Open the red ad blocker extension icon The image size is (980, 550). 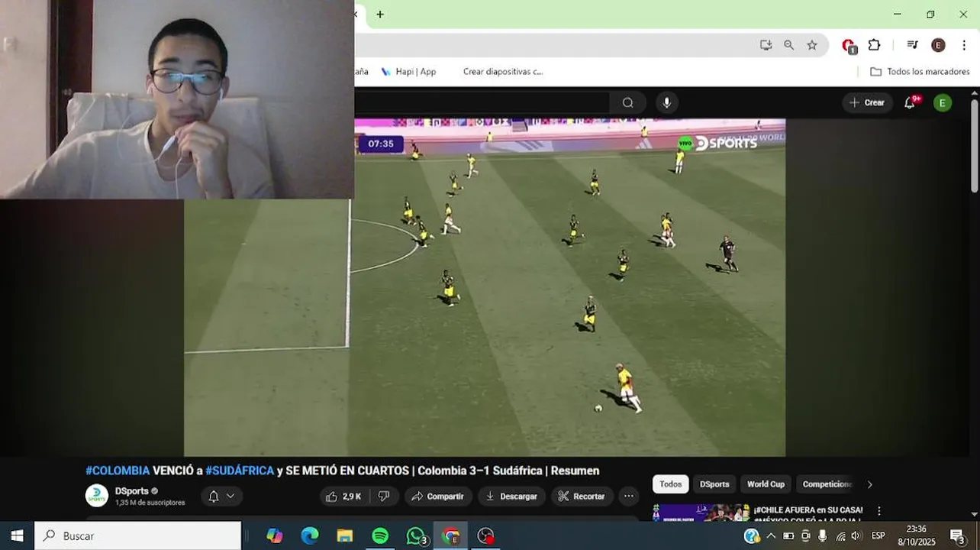point(849,46)
